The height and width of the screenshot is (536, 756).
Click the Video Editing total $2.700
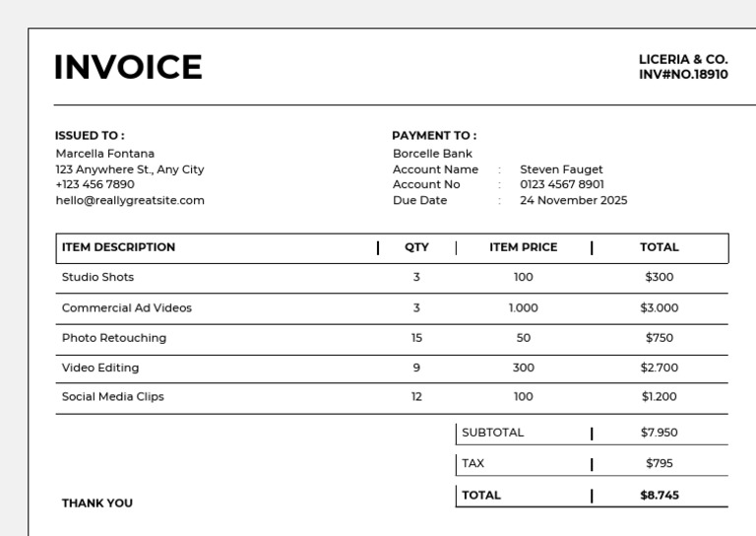coord(659,368)
